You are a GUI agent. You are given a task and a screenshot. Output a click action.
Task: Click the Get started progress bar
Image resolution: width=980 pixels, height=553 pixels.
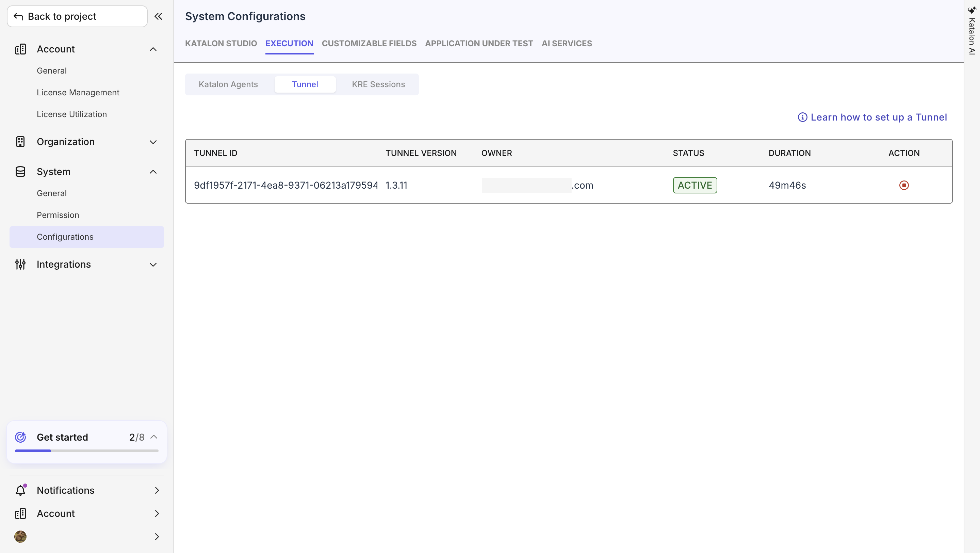coord(87,451)
